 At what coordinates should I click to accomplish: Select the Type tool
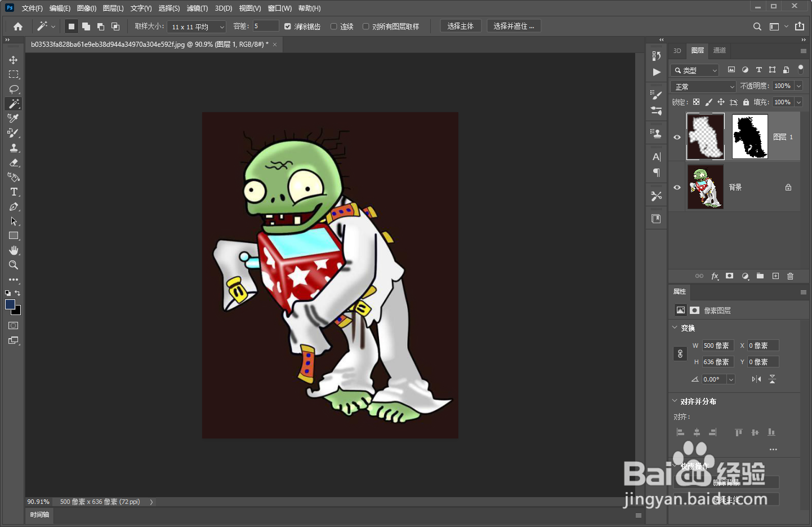14,192
